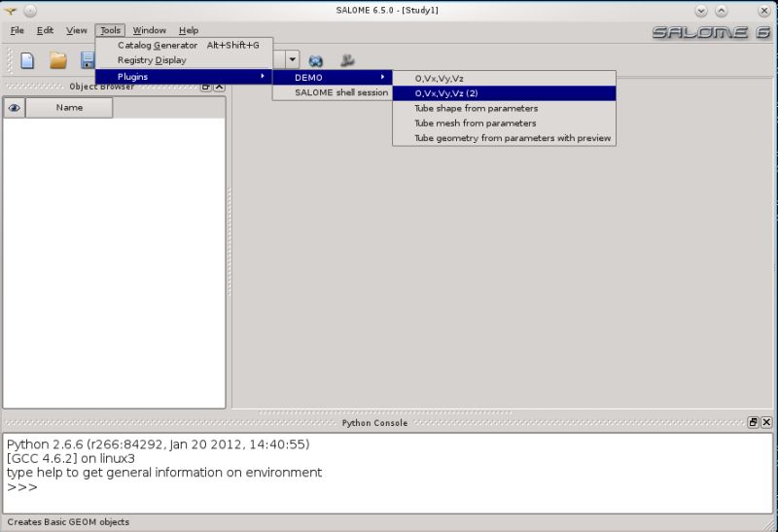Select O,Vx,Vy,Vz (2) plugin entry
The width and height of the screenshot is (778, 532).
point(504,93)
